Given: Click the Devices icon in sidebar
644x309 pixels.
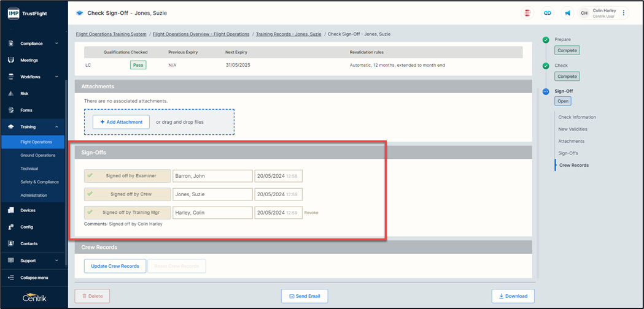Looking at the screenshot, I should point(11,210).
